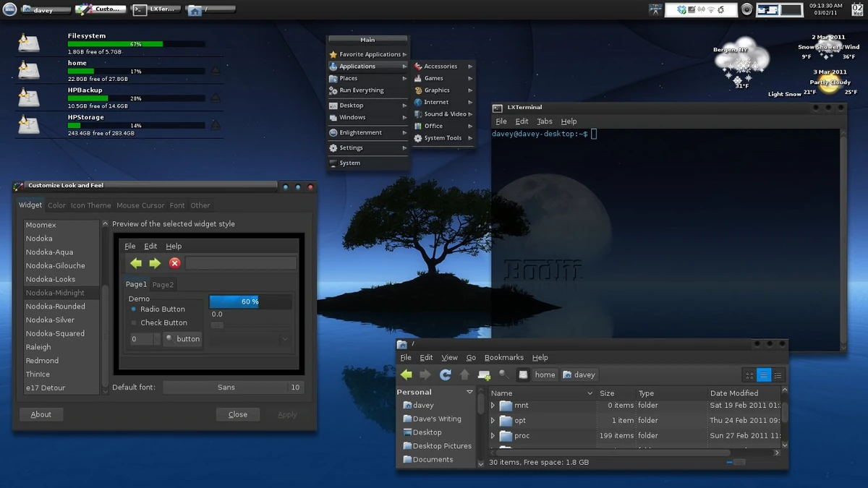Image resolution: width=868 pixels, height=488 pixels.
Task: Expand the proc folder tree arrow
Action: point(493,436)
